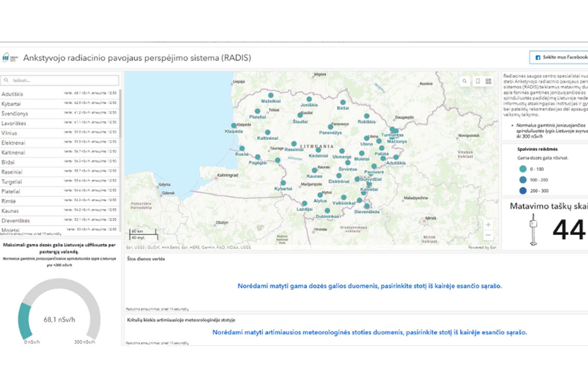Click the 200 - 300 legend color circle
Image resolution: width=588 pixels, height=392 pixels.
[x=523, y=191]
